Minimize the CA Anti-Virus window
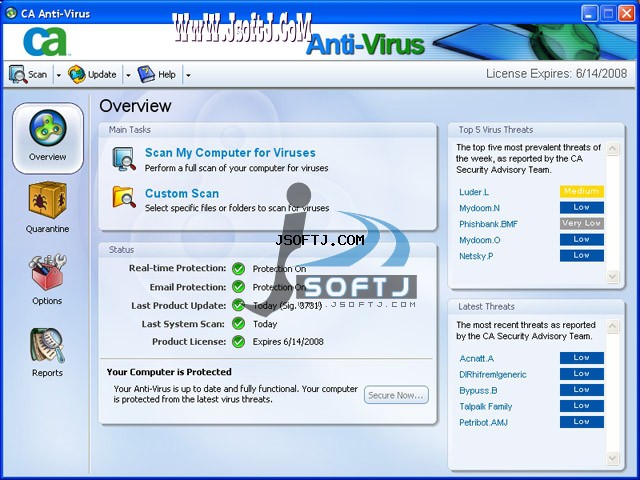The width and height of the screenshot is (640, 480). [589, 13]
